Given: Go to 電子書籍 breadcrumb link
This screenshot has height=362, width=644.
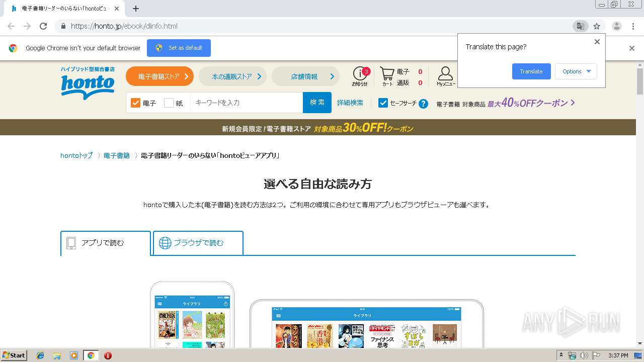Looking at the screenshot, I should [117, 155].
